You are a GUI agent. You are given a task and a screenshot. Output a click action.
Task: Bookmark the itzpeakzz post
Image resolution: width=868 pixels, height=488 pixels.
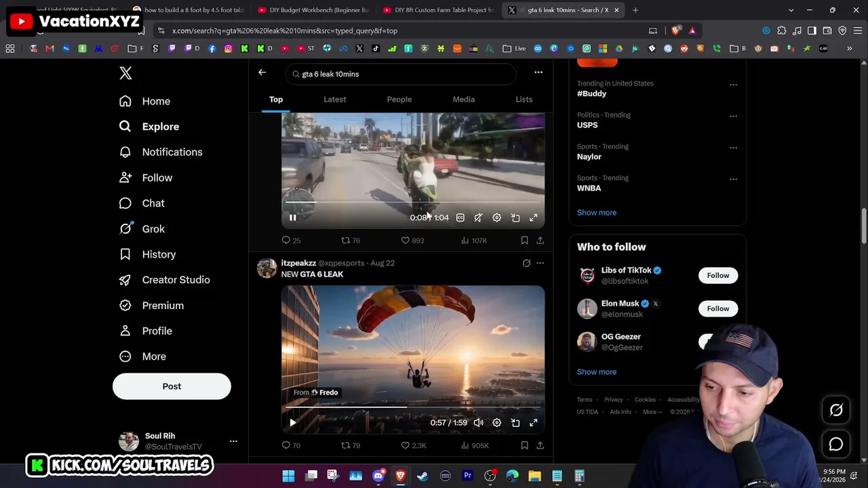pyautogui.click(x=524, y=445)
